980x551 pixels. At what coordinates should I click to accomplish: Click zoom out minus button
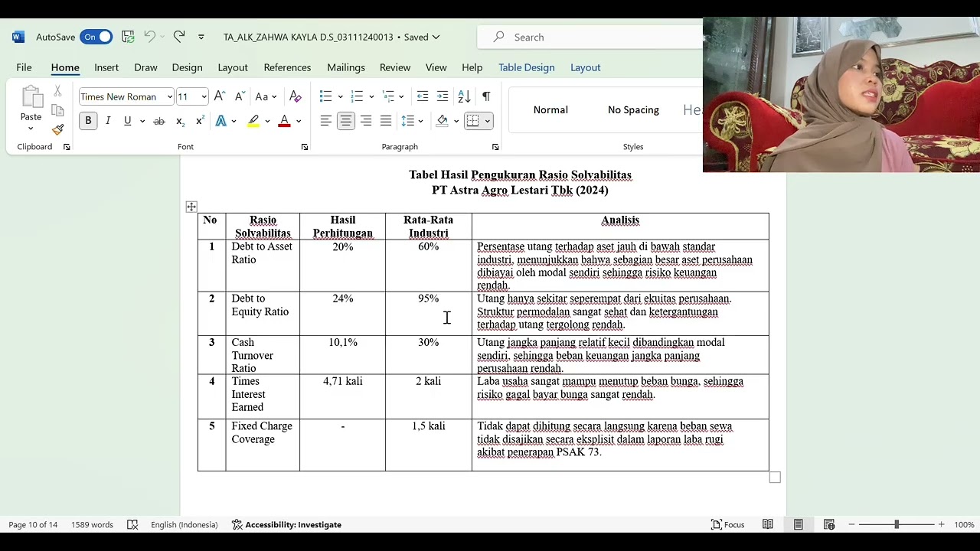(x=851, y=524)
